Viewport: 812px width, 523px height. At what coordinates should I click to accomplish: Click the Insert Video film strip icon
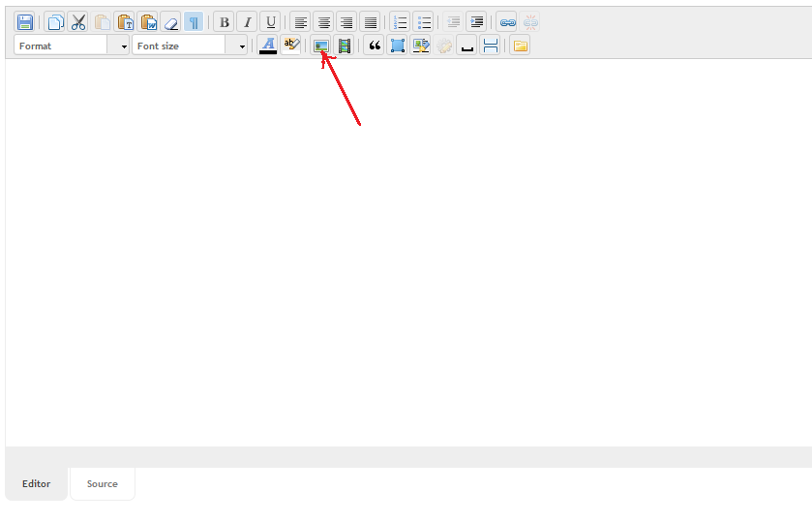(345, 46)
